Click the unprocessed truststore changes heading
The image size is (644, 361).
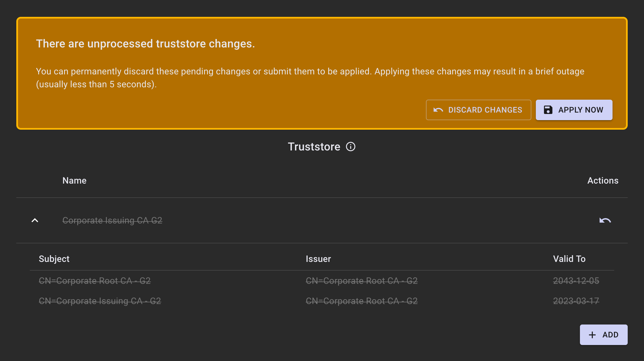click(145, 44)
